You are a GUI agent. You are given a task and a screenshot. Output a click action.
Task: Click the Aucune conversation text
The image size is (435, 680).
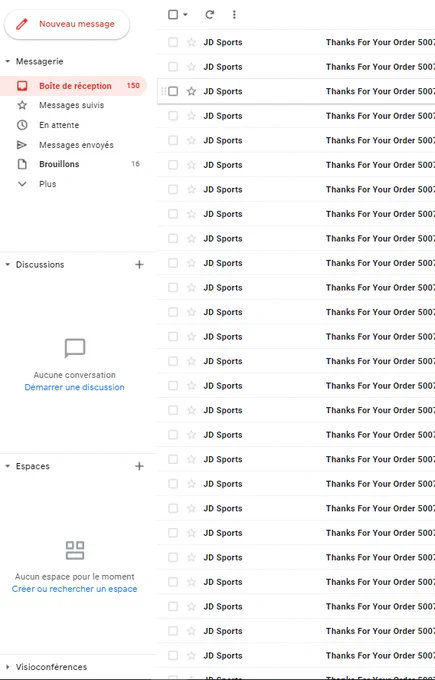[75, 375]
